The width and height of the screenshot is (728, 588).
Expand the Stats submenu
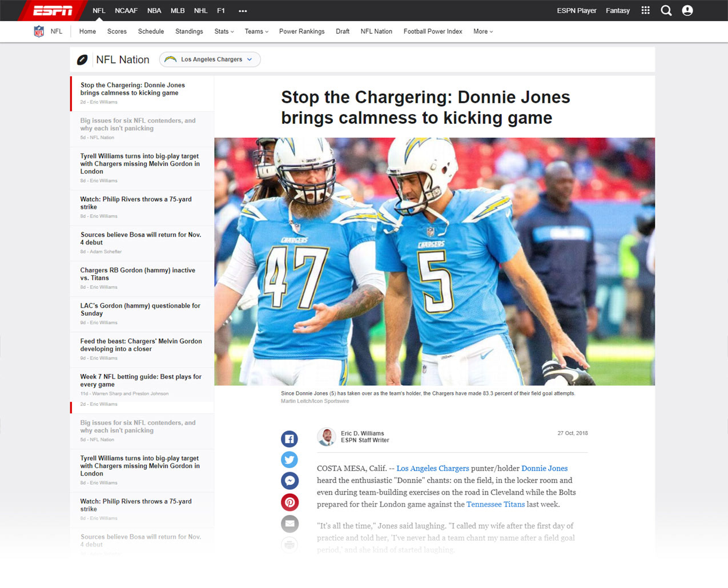click(224, 31)
